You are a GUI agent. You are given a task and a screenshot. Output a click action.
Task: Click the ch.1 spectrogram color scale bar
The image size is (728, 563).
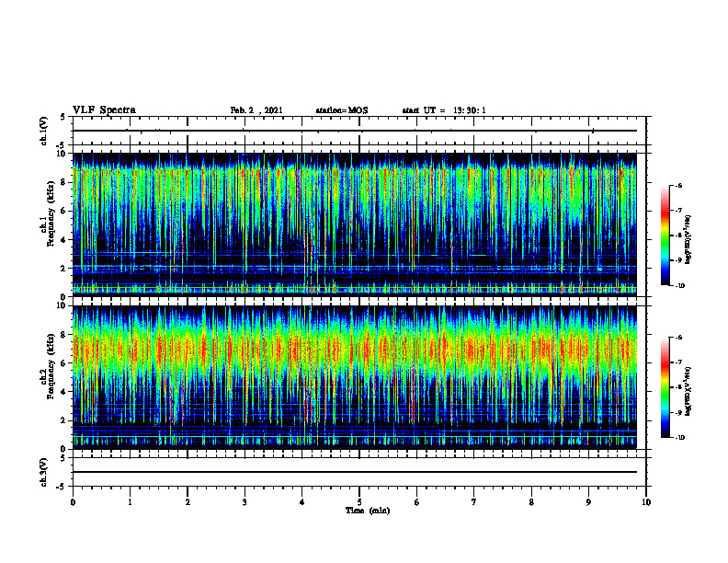665,236
